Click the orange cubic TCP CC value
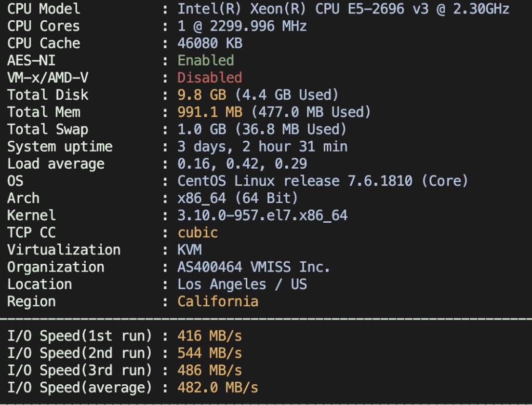This screenshot has height=405, width=532. pyautogui.click(x=197, y=232)
